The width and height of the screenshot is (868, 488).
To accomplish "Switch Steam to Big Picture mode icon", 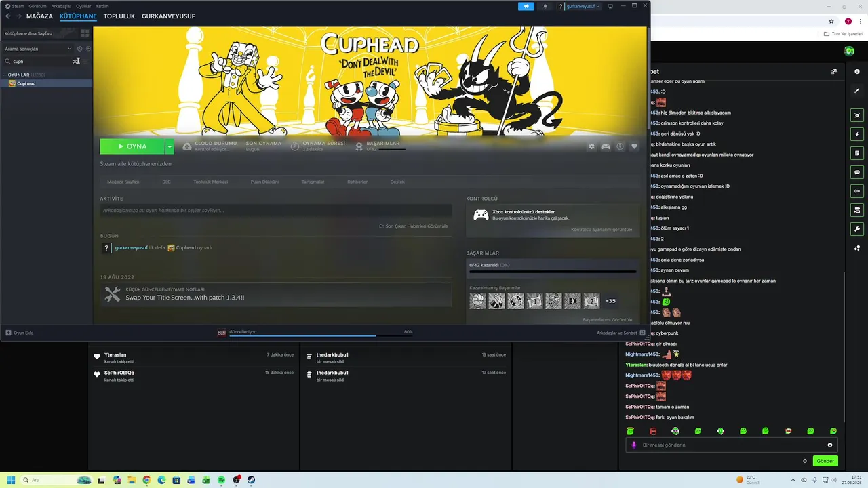I will (x=610, y=6).
